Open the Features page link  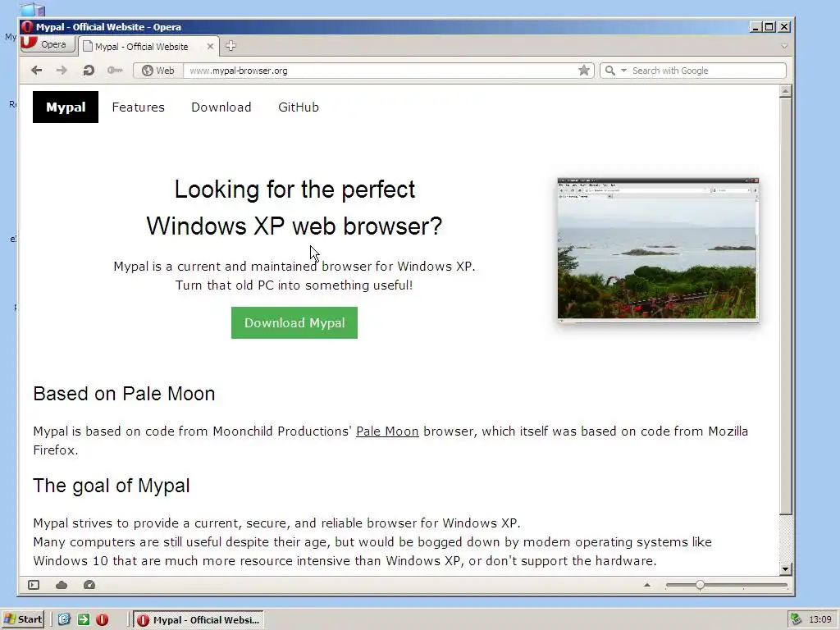click(x=138, y=107)
